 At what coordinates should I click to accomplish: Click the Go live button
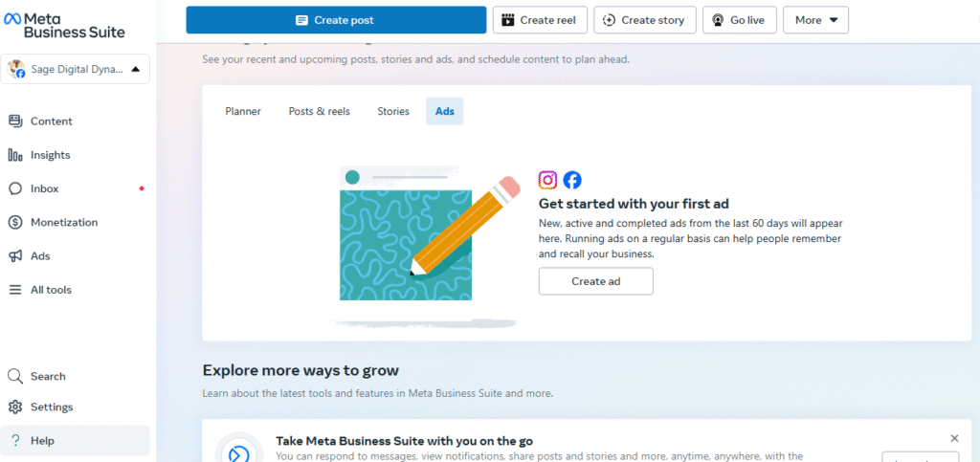tap(740, 20)
